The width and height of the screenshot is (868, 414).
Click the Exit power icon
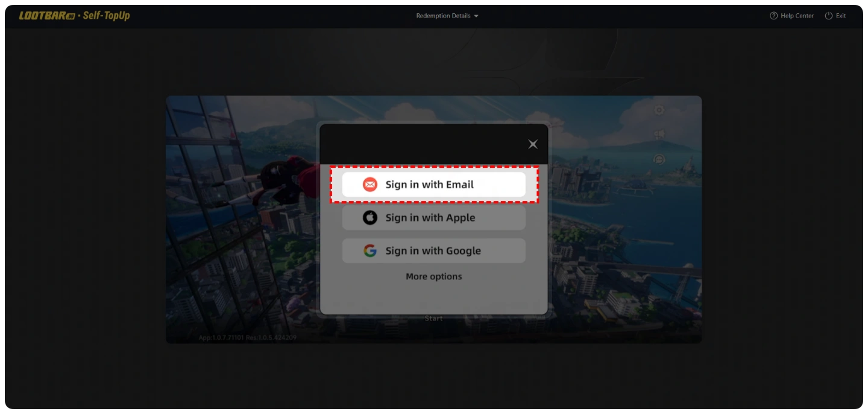[828, 16]
